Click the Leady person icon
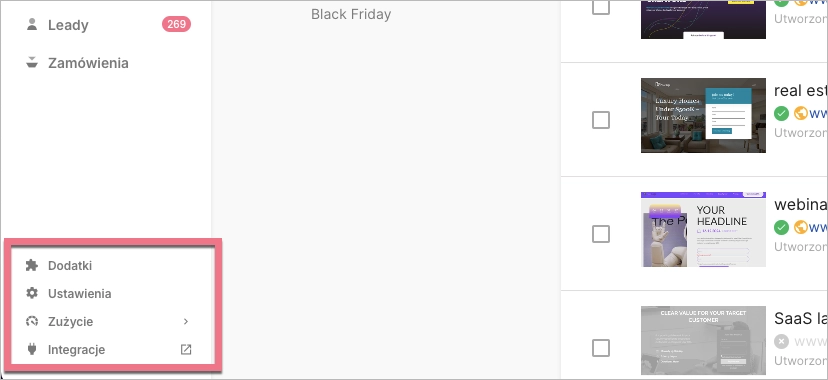 pos(32,24)
